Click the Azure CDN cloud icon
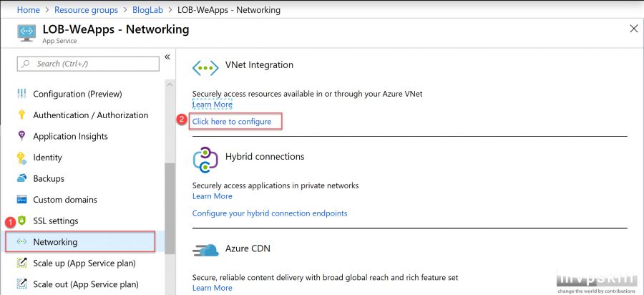644x295 pixels. 205,250
